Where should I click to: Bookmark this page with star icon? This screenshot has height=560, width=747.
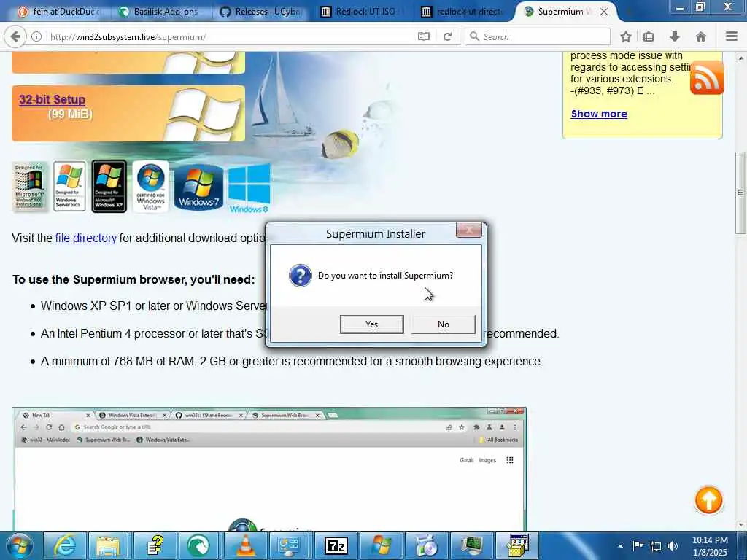(626, 36)
